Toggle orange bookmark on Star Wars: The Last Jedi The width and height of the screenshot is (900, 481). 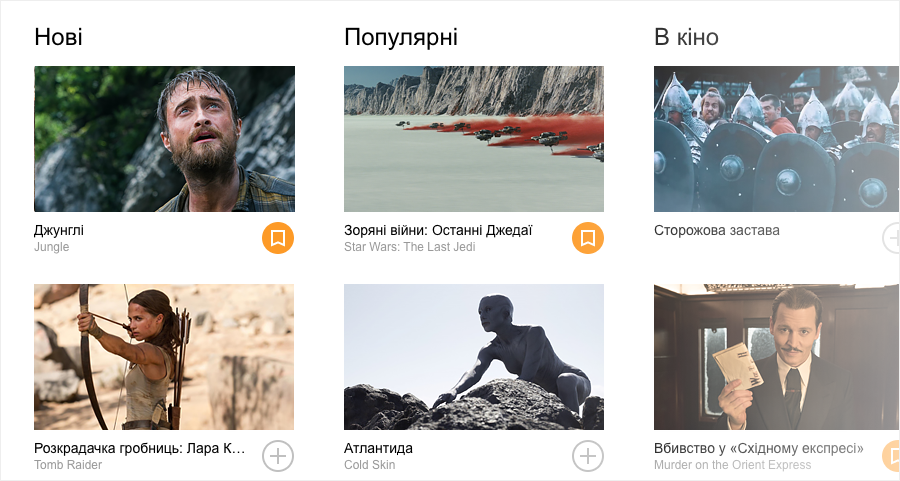click(x=588, y=238)
